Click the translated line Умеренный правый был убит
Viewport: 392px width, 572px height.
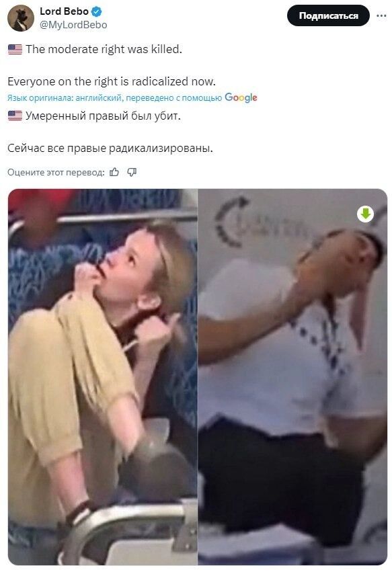click(x=103, y=116)
